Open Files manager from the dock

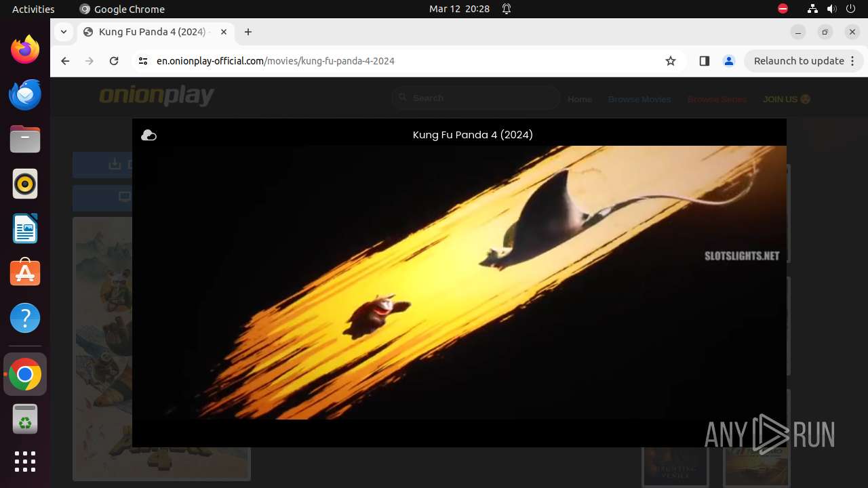(x=25, y=139)
